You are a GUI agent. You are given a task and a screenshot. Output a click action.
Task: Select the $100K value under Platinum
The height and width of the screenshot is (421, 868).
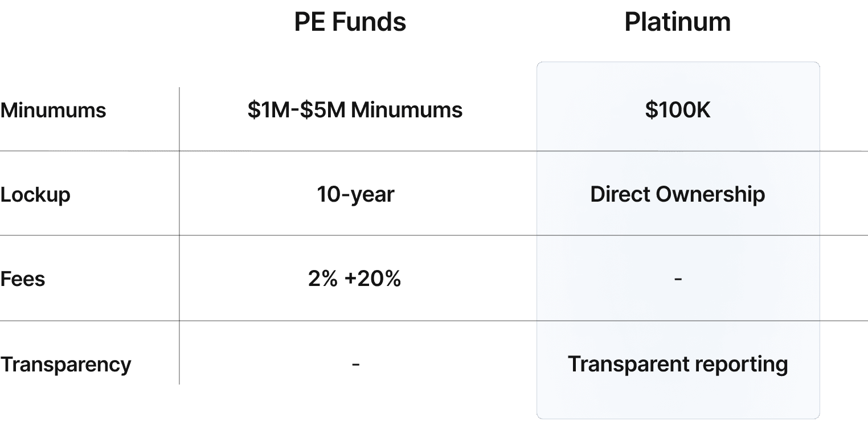[x=677, y=110]
